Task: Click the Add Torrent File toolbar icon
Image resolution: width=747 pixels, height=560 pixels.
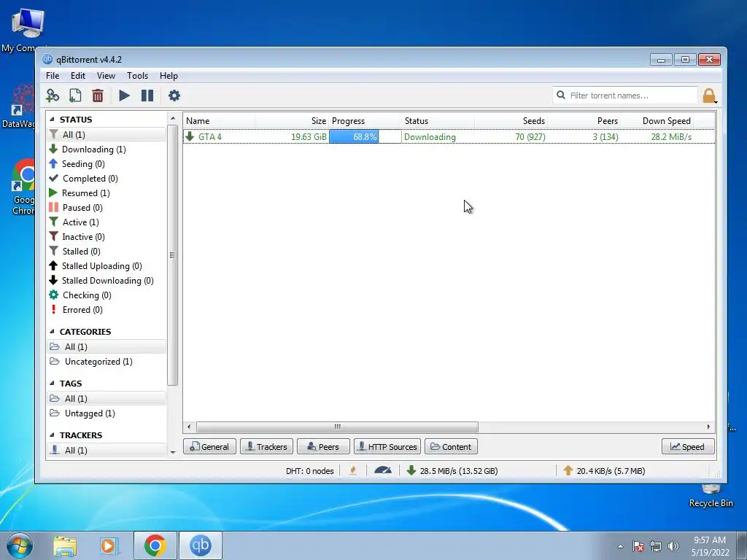Action: (75, 96)
